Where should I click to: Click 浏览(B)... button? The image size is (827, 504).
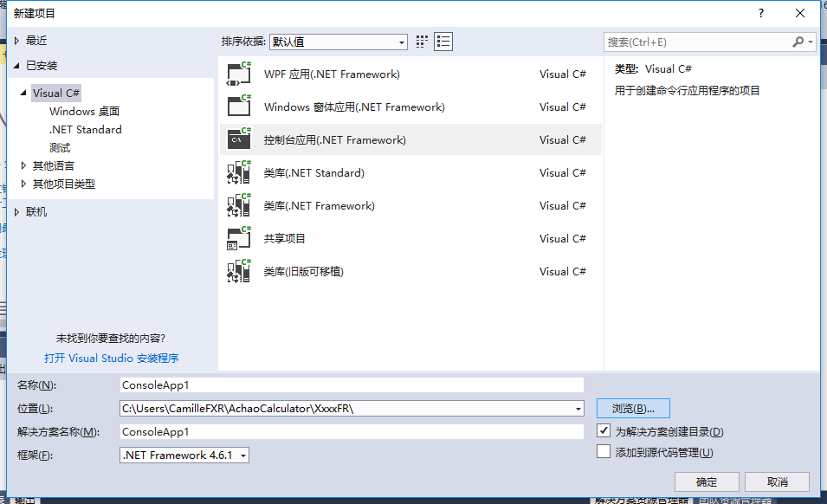tap(633, 409)
